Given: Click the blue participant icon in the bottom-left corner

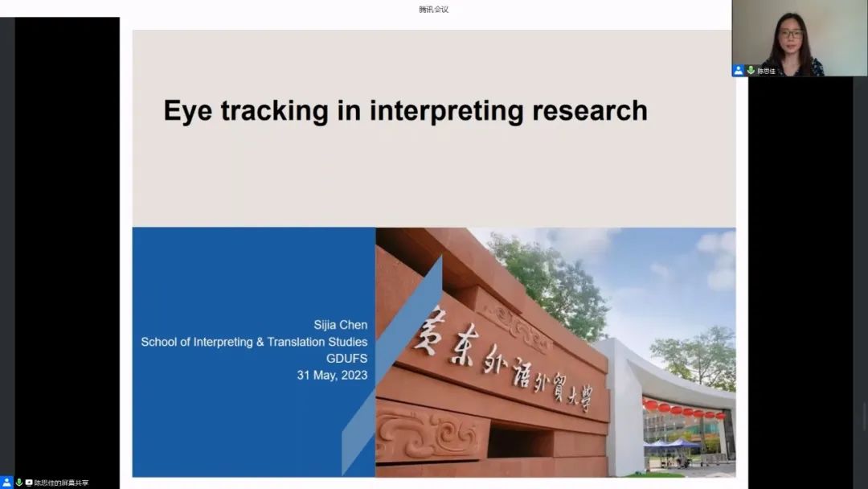Looking at the screenshot, I should pos(6,483).
